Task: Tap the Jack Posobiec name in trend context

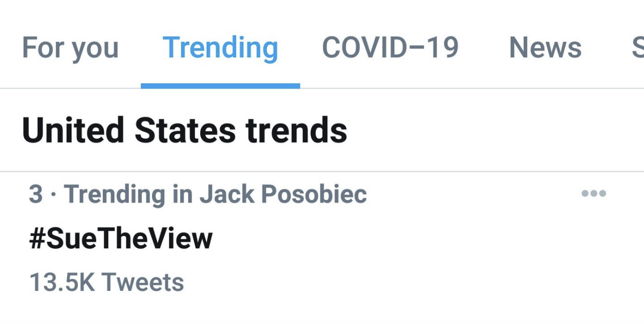Action: point(283,194)
